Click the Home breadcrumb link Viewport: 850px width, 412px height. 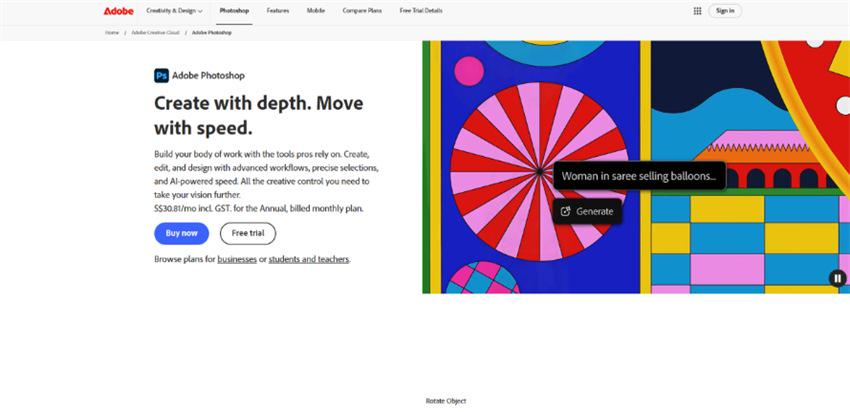pyautogui.click(x=112, y=33)
